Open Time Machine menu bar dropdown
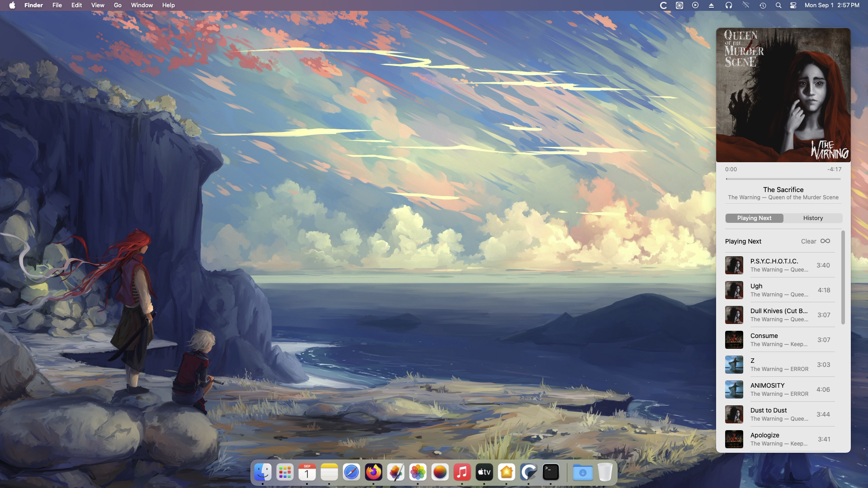The image size is (868, 488). click(x=763, y=5)
